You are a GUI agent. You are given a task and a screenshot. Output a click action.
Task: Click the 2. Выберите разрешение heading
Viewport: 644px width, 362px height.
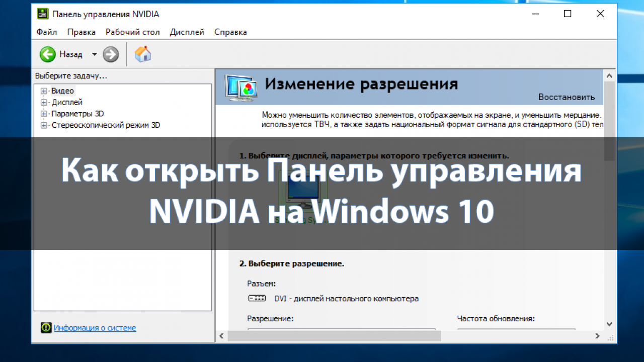point(291,263)
